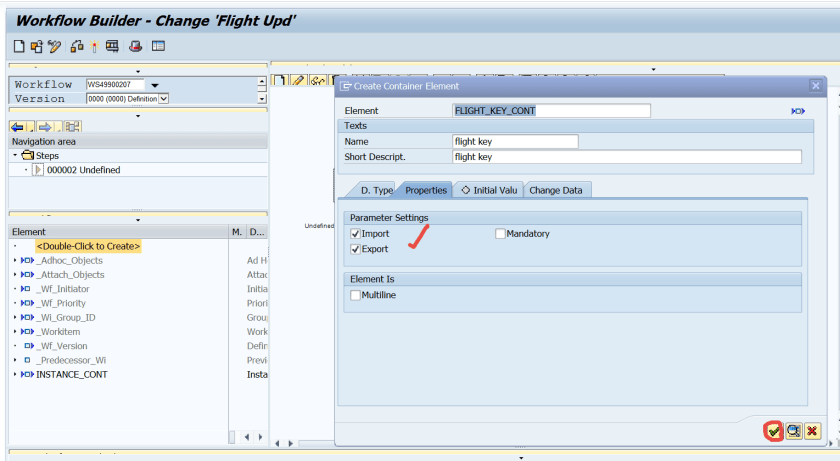Viewport: 840px width, 461px height.
Task: Click the green checkmark confirm icon
Action: click(773, 431)
